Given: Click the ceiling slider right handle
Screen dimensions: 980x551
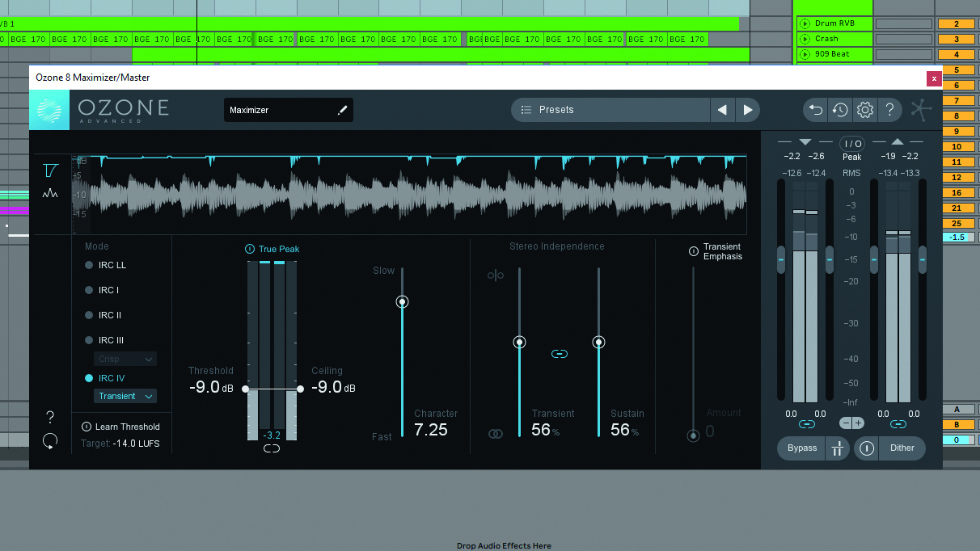Looking at the screenshot, I should 300,389.
